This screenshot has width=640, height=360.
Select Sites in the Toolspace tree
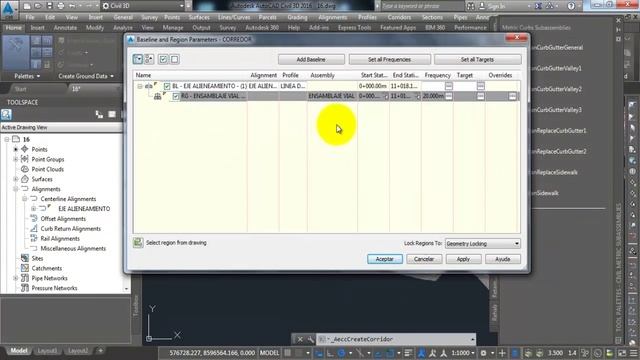coord(37,258)
